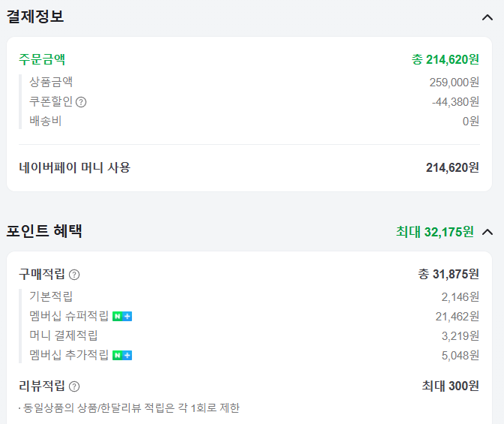Screen dimensions: 504x424
Task: Click the 총 31,875원 purchase points total
Action: (x=448, y=274)
